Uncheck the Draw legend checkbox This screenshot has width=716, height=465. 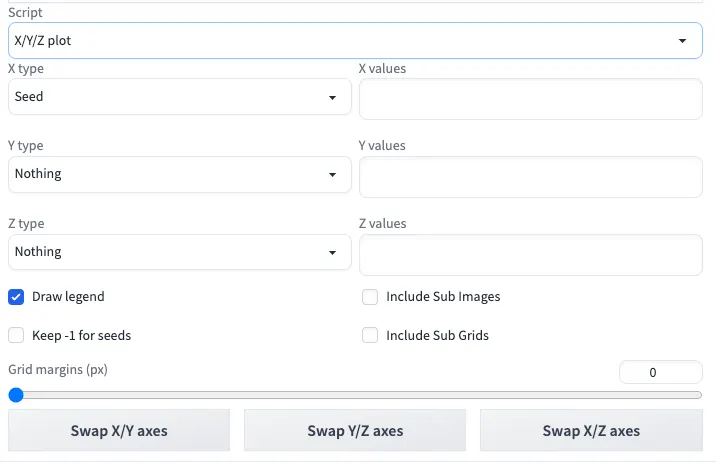click(16, 297)
